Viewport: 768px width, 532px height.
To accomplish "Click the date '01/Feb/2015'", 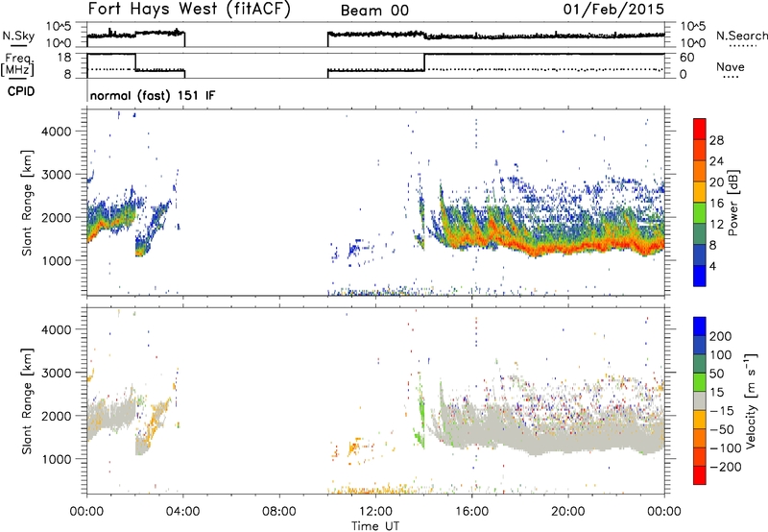I will pos(613,10).
